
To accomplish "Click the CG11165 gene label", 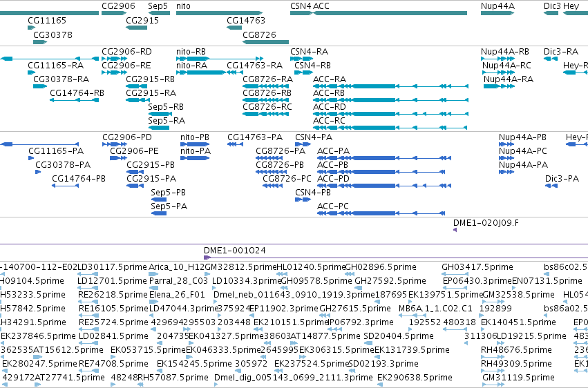I will click(47, 20).
